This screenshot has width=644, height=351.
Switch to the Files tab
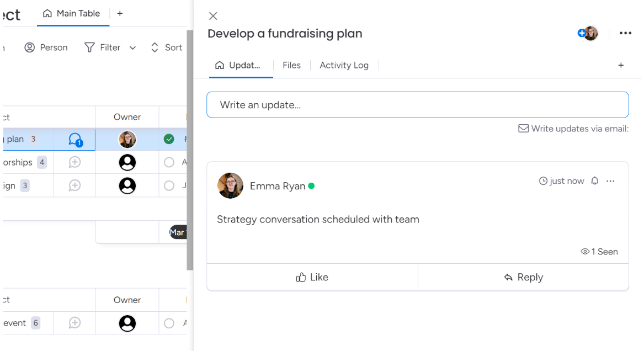coord(291,65)
